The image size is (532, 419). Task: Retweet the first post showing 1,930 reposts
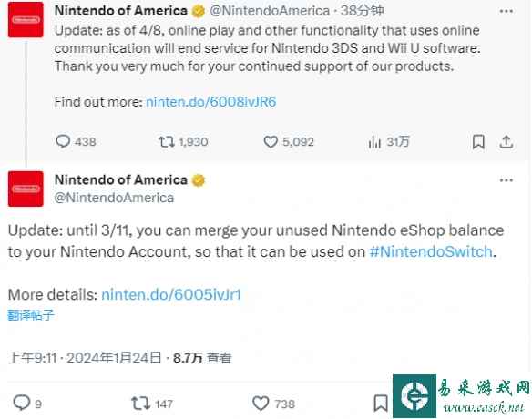click(183, 141)
